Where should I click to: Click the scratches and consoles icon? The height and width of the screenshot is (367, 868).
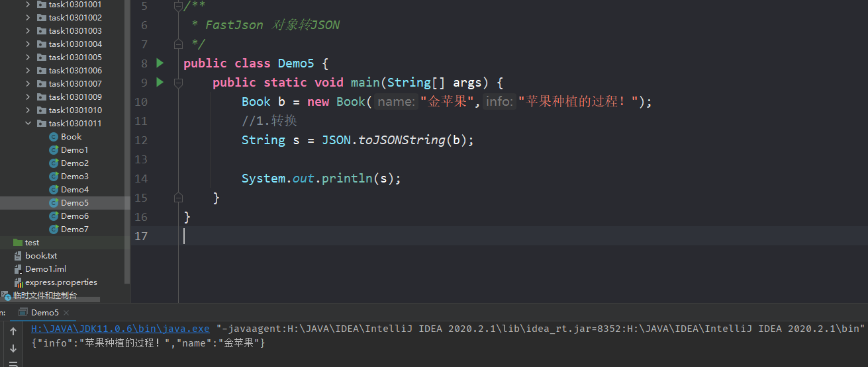coord(6,296)
